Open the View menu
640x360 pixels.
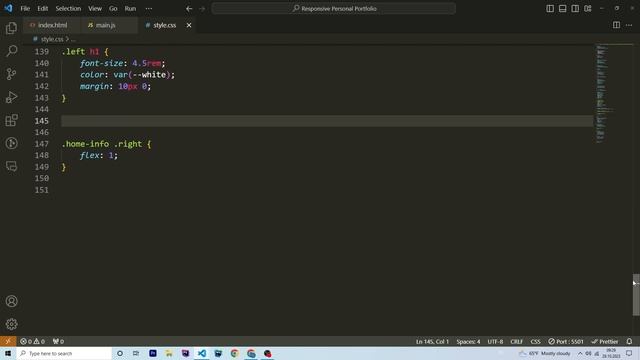[x=95, y=9]
